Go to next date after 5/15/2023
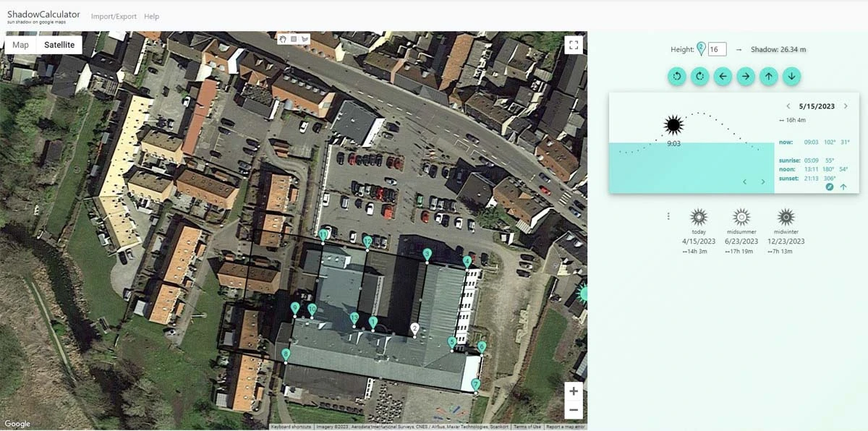868x431 pixels. (x=846, y=106)
